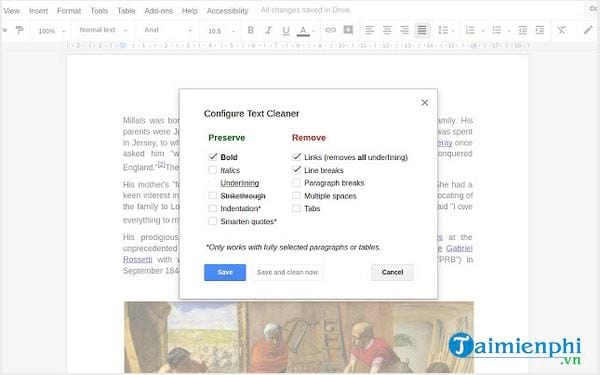Follow the Gabriel link in document

(459, 248)
